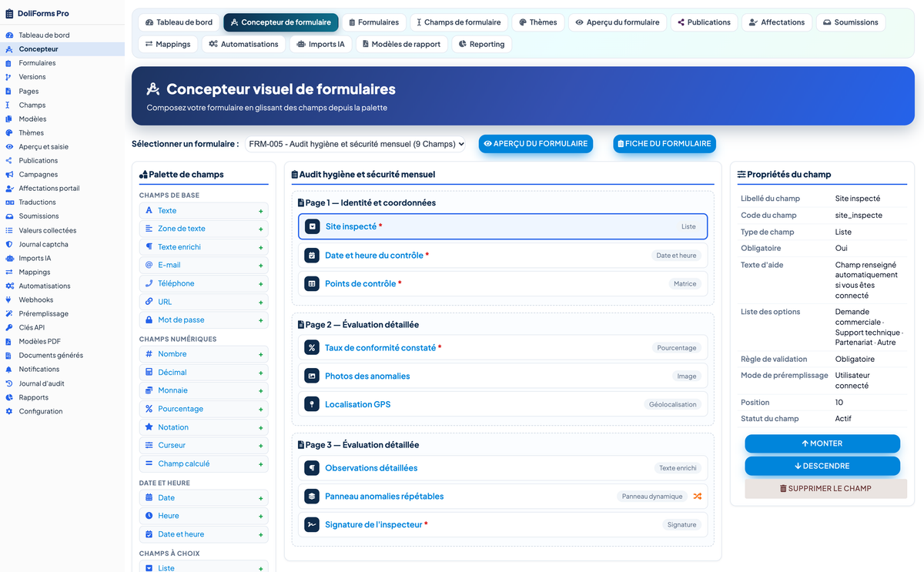This screenshot has width=924, height=572.
Task: Click the 'Géolocalisation' type badge
Action: 673,404
